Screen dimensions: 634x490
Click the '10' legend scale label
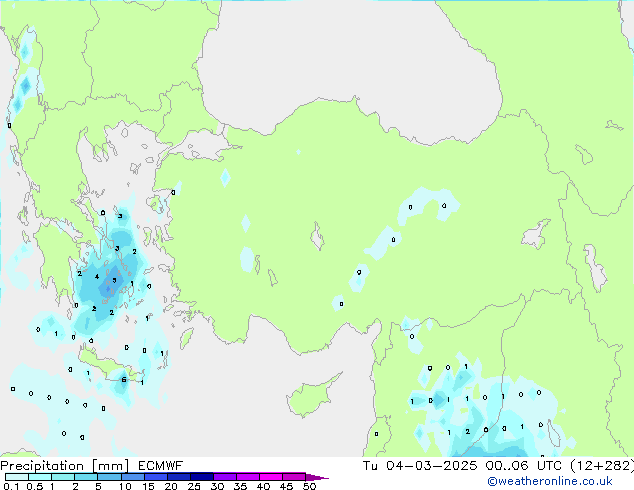click(x=125, y=486)
